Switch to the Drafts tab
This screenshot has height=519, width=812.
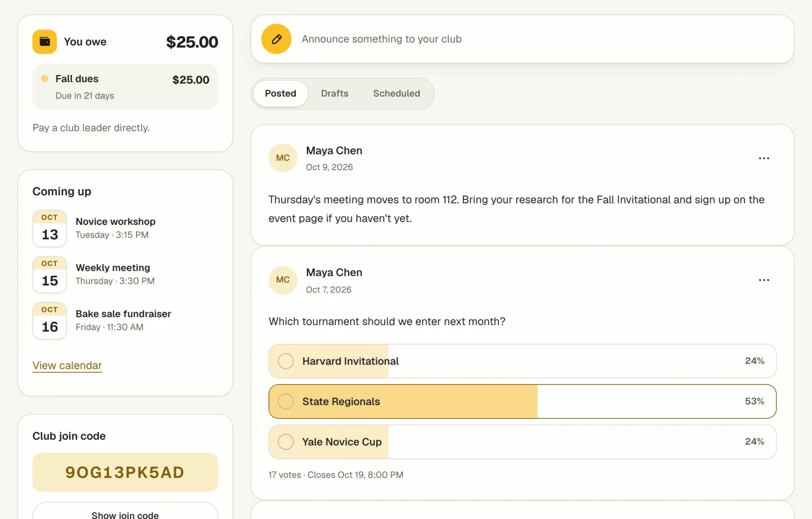pyautogui.click(x=335, y=93)
